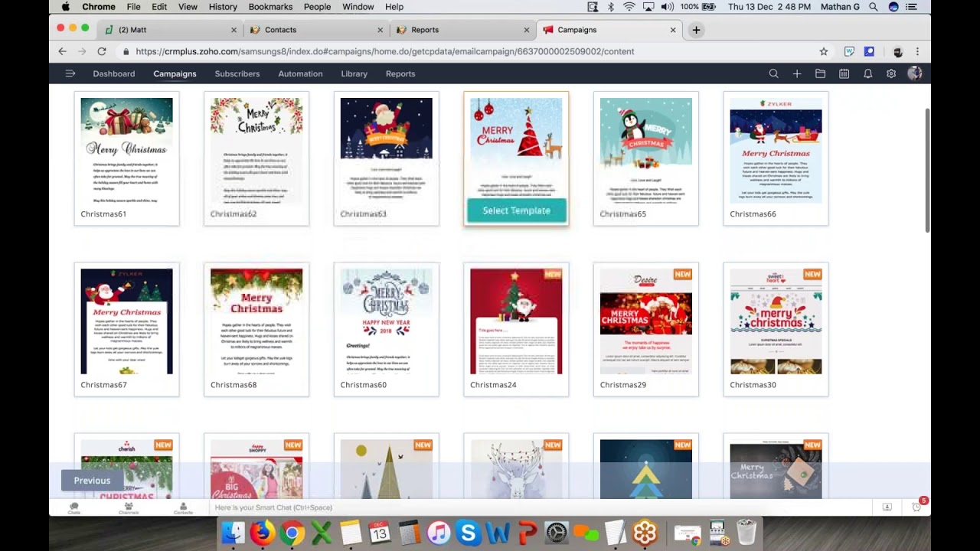Image resolution: width=980 pixels, height=551 pixels.
Task: Choose the Christmas68 template
Action: pyautogui.click(x=256, y=330)
